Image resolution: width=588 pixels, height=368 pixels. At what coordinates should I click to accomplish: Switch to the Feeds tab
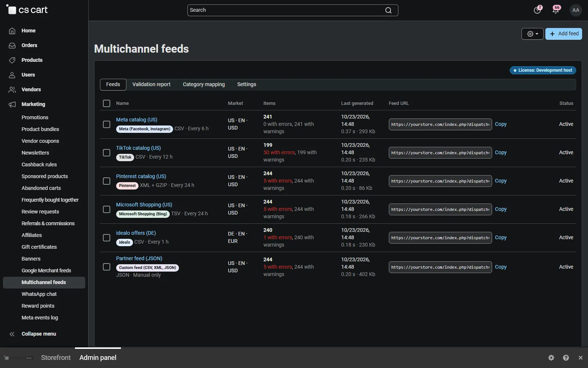point(113,85)
